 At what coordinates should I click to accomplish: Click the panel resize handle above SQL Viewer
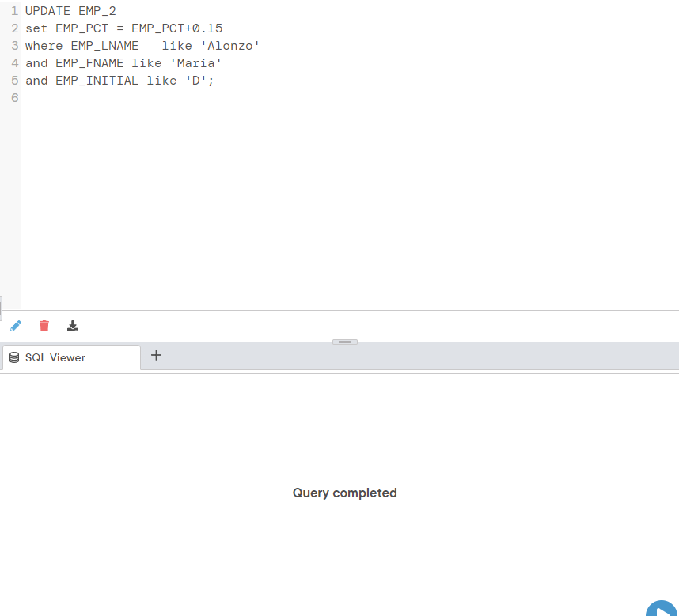pos(344,342)
